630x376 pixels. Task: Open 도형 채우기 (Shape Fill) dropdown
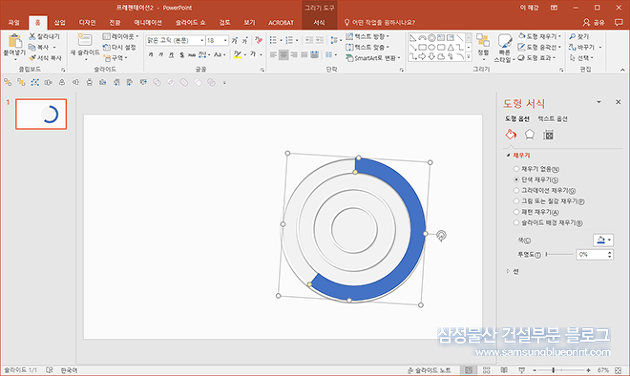coord(540,37)
